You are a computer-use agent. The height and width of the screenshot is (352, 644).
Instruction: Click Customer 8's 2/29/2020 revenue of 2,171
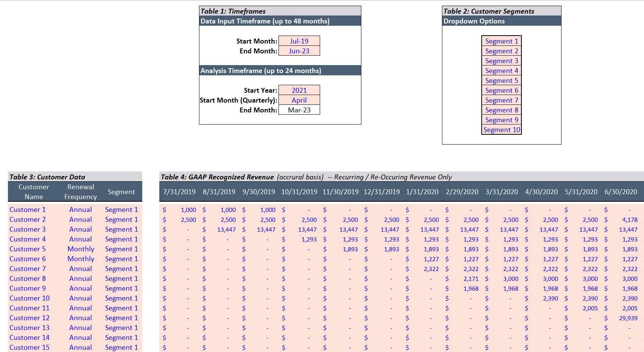click(471, 279)
